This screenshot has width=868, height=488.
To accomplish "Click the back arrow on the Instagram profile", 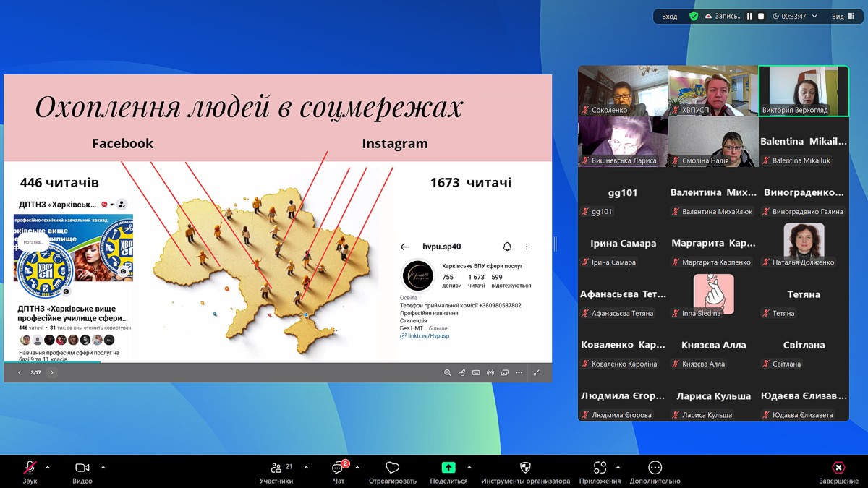I will [405, 247].
